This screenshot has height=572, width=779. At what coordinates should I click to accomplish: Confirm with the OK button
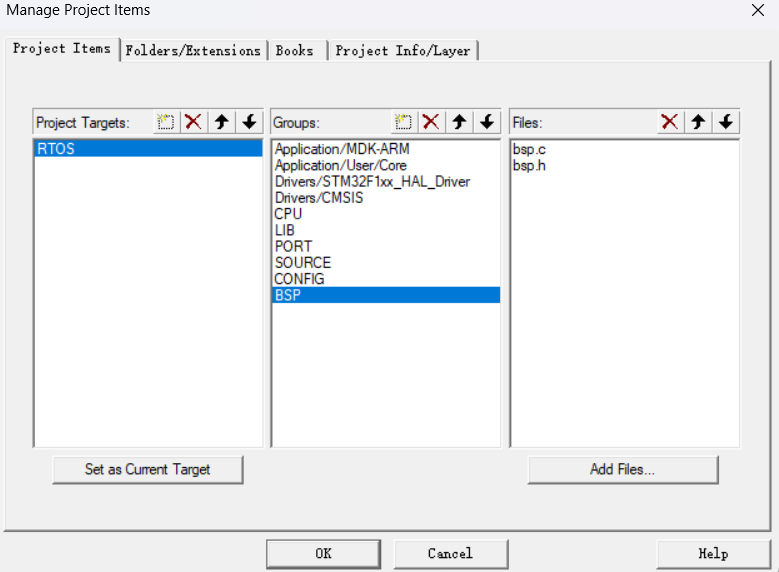pos(323,554)
